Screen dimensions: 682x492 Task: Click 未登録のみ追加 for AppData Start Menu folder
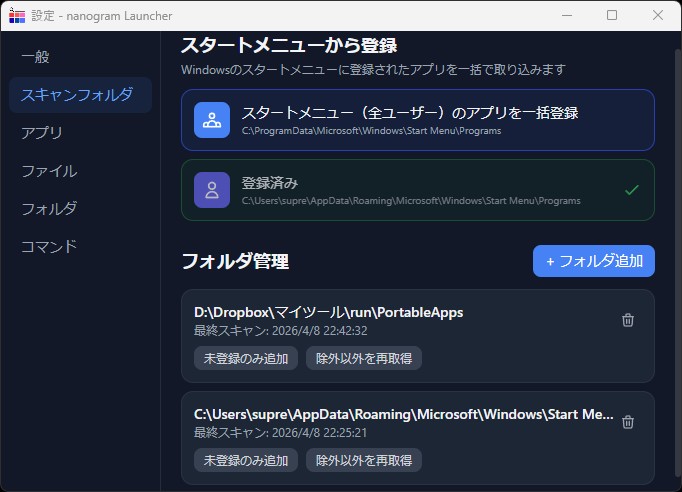click(x=246, y=460)
